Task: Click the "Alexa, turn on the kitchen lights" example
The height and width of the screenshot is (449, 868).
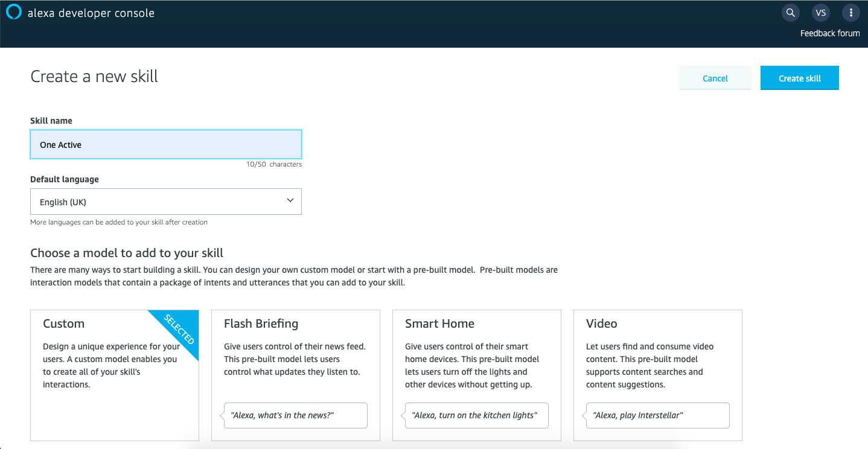Action: tap(476, 415)
